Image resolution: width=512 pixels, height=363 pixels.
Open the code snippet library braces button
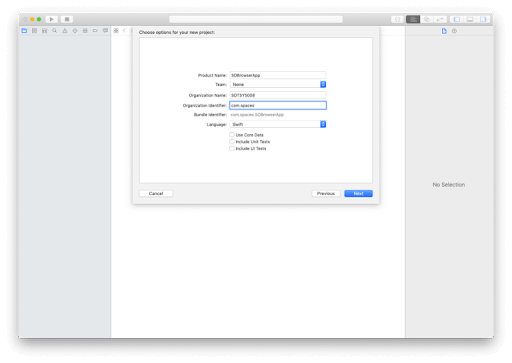(397, 19)
